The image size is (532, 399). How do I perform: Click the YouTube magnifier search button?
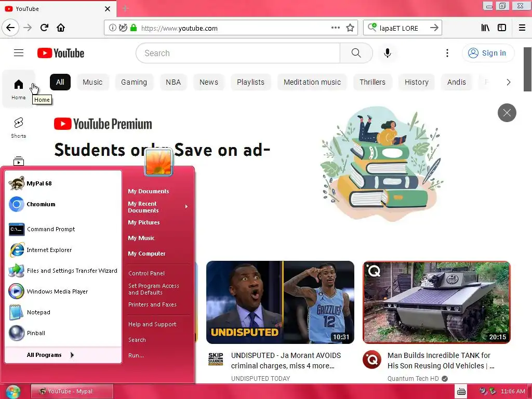click(x=356, y=53)
